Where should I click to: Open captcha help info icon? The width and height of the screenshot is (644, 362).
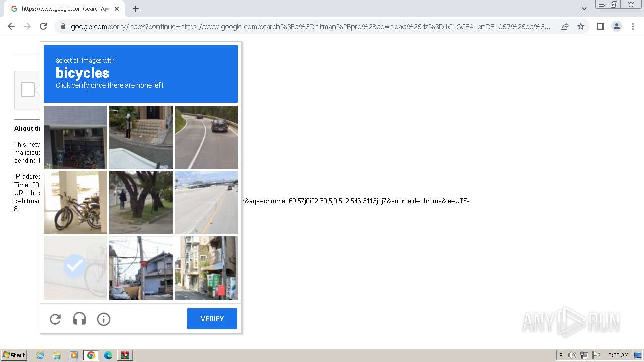104,319
